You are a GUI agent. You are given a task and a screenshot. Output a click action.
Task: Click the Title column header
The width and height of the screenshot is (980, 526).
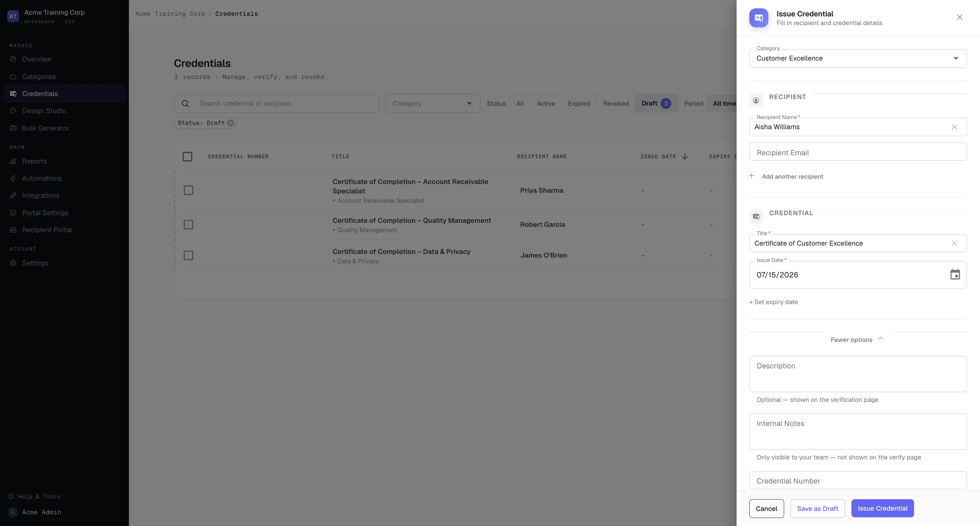click(x=340, y=157)
